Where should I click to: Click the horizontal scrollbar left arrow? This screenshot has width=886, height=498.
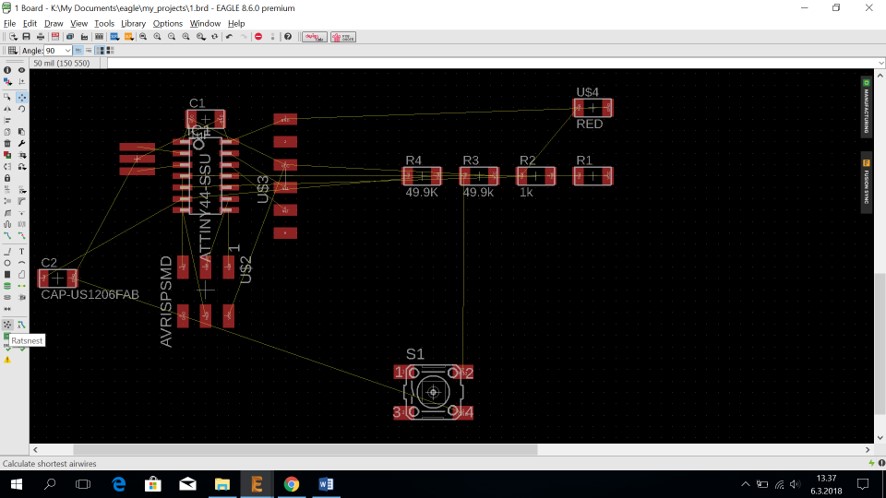pos(35,450)
